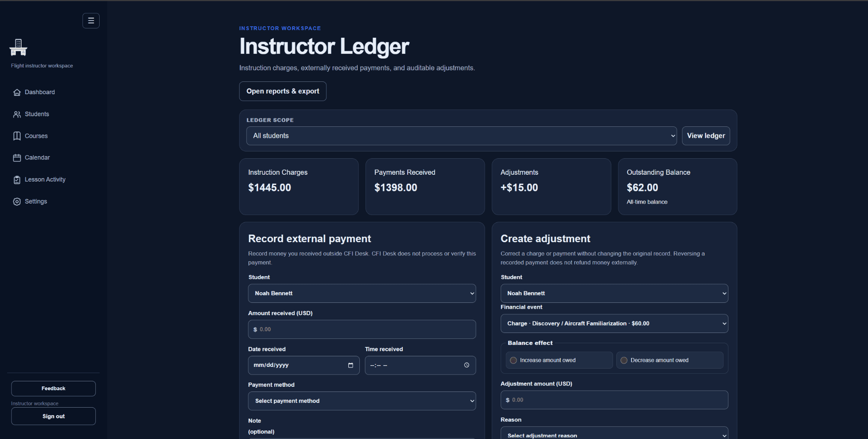Click the Time received field

(420, 365)
